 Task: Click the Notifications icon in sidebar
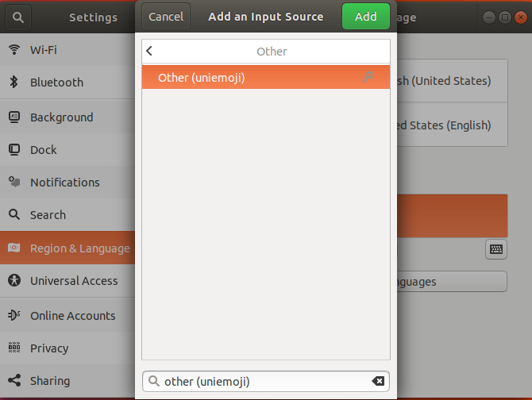(x=13, y=182)
